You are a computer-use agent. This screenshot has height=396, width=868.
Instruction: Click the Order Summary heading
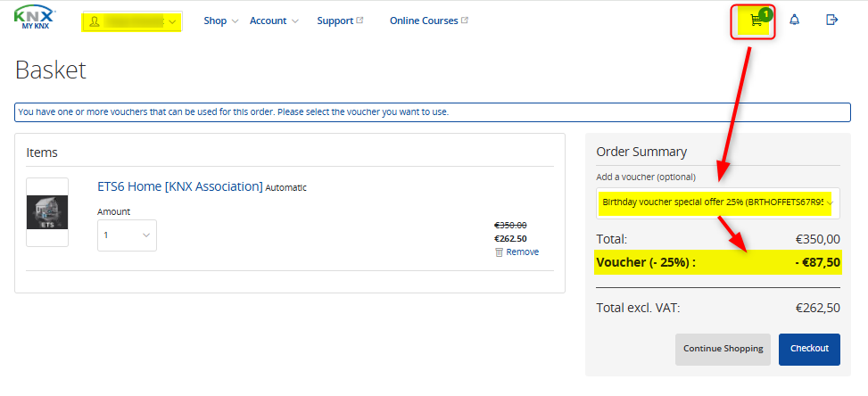[641, 153]
